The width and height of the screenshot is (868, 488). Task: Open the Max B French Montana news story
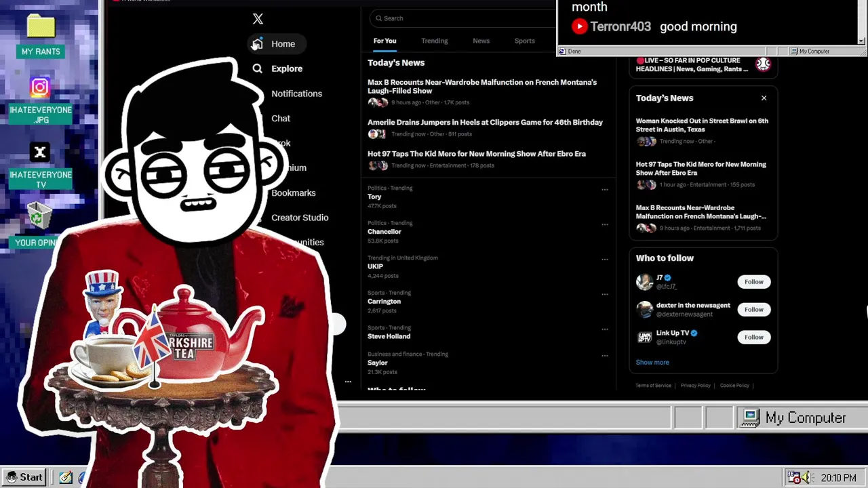point(482,87)
